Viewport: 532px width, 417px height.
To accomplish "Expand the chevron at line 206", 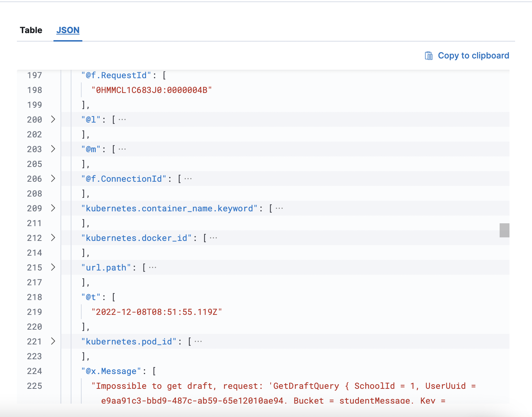I will point(53,179).
